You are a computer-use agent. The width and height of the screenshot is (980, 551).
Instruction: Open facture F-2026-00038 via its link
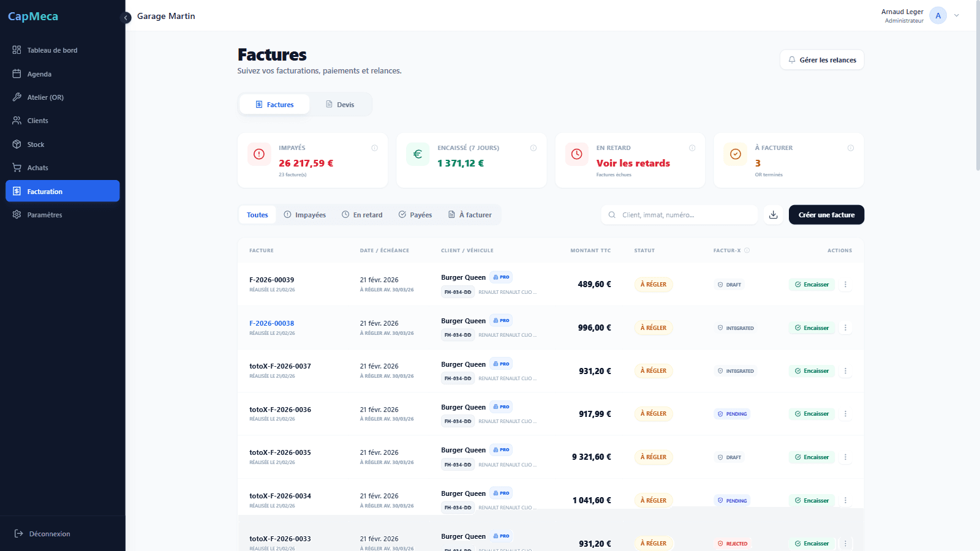pos(271,323)
